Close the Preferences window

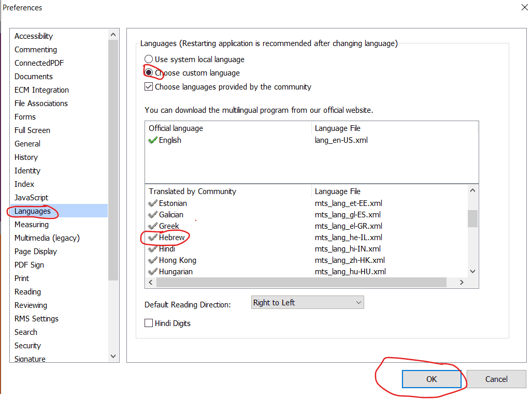click(x=525, y=7)
